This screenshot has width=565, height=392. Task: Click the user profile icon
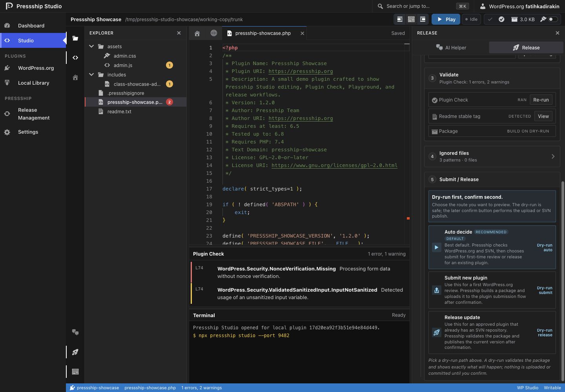483,6
